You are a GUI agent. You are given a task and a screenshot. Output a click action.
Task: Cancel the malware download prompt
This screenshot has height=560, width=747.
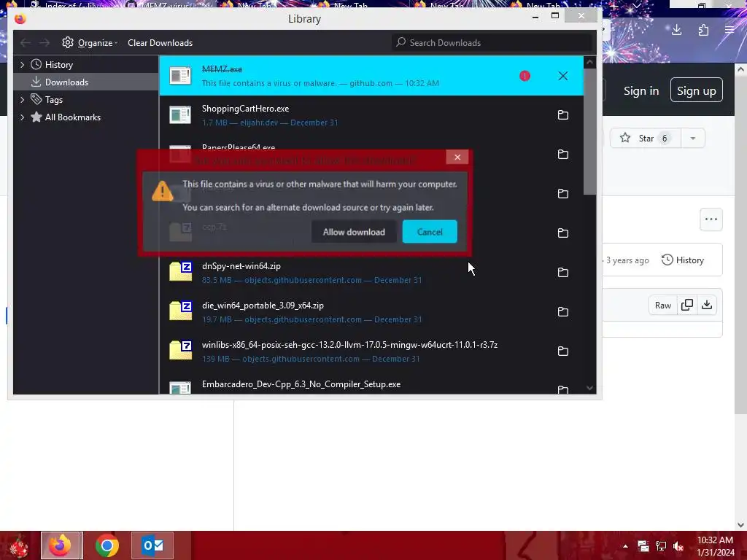pyautogui.click(x=429, y=232)
